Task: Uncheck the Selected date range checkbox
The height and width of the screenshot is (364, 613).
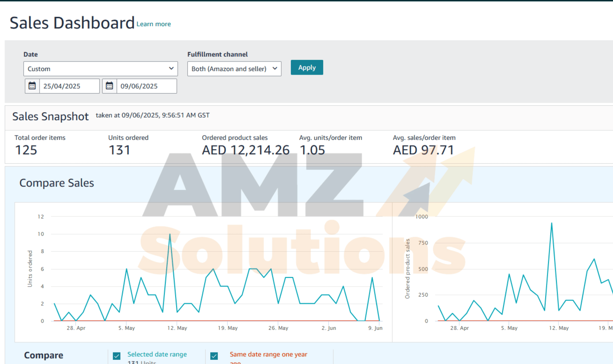Action: pyautogui.click(x=117, y=356)
